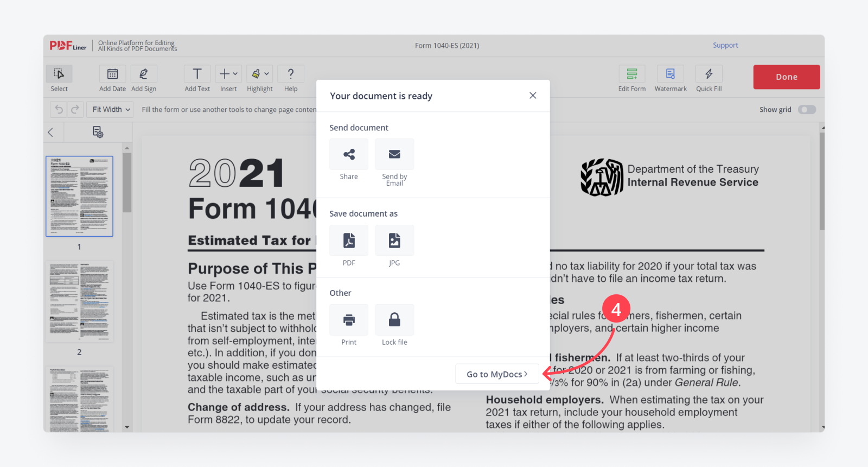The height and width of the screenshot is (467, 868).
Task: Save document as PDF
Action: pyautogui.click(x=349, y=240)
